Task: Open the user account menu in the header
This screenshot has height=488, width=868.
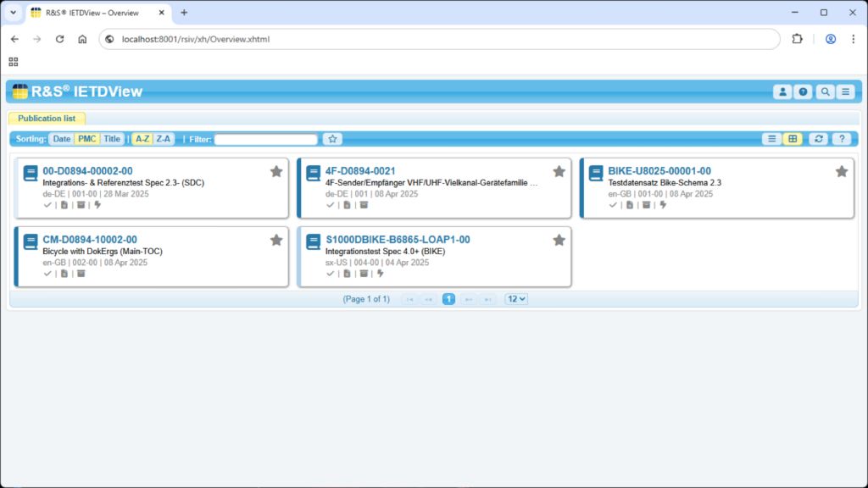Action: tap(782, 91)
